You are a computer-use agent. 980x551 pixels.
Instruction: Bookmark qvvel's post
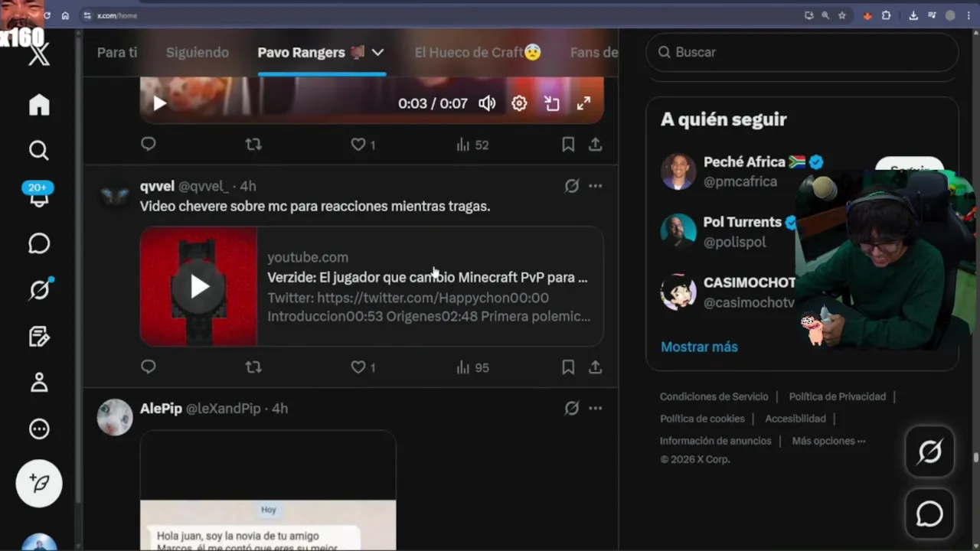point(568,367)
